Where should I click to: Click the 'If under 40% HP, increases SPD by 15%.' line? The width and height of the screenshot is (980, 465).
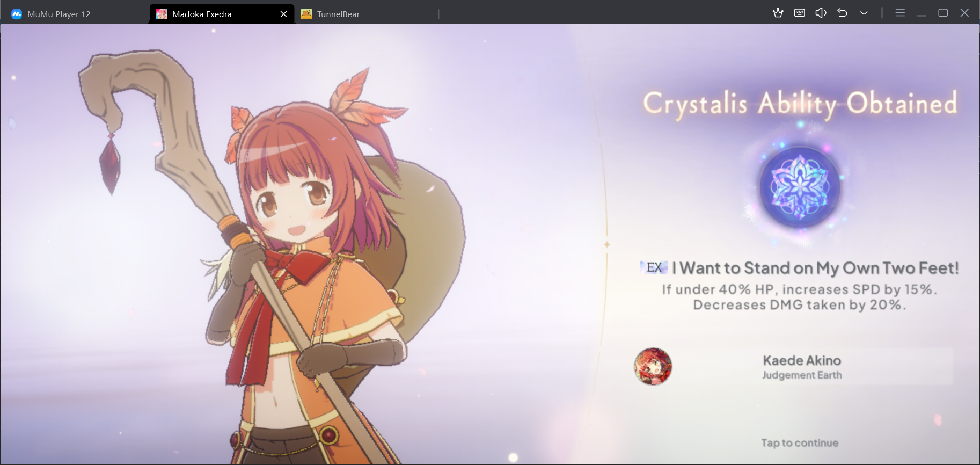click(x=800, y=289)
